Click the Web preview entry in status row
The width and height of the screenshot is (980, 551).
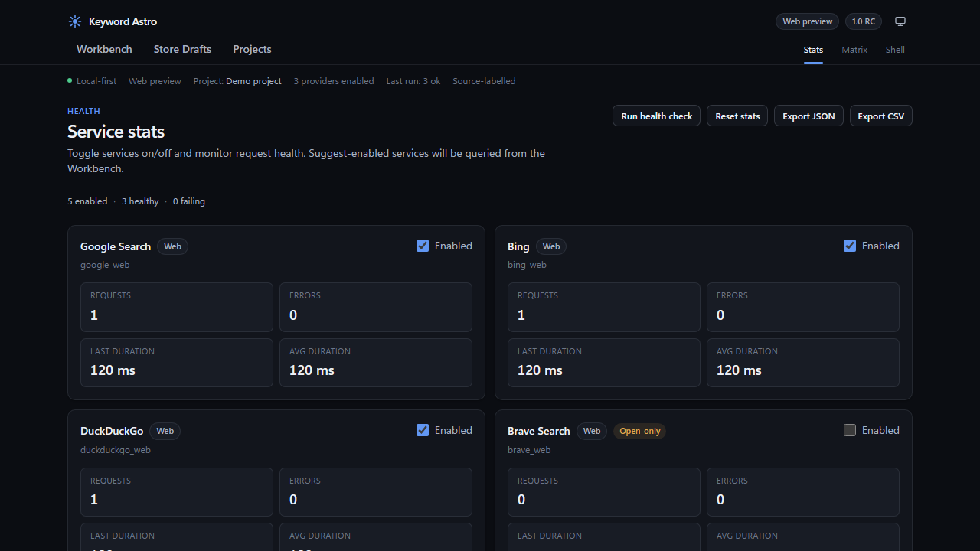pyautogui.click(x=155, y=81)
